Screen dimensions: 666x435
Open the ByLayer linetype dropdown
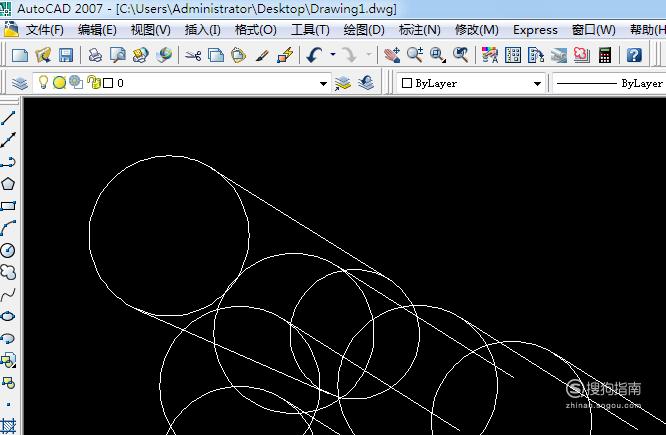610,83
